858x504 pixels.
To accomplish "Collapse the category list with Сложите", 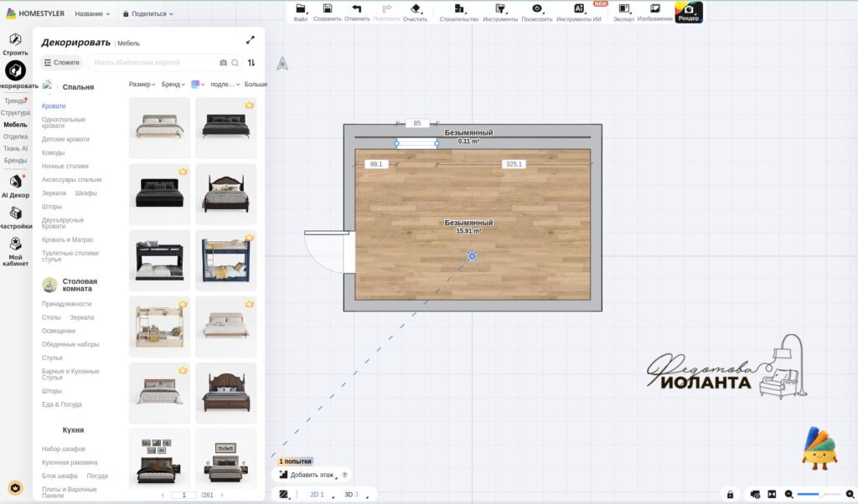I will pyautogui.click(x=61, y=63).
